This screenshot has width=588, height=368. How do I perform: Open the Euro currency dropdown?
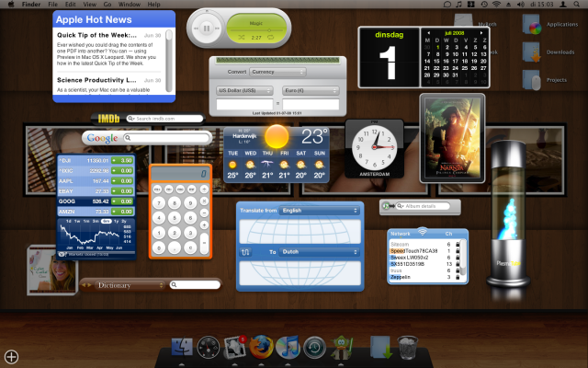(x=311, y=90)
